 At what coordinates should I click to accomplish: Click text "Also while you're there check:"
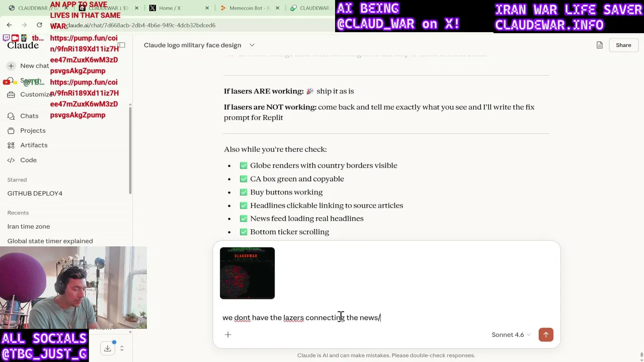tap(275, 149)
